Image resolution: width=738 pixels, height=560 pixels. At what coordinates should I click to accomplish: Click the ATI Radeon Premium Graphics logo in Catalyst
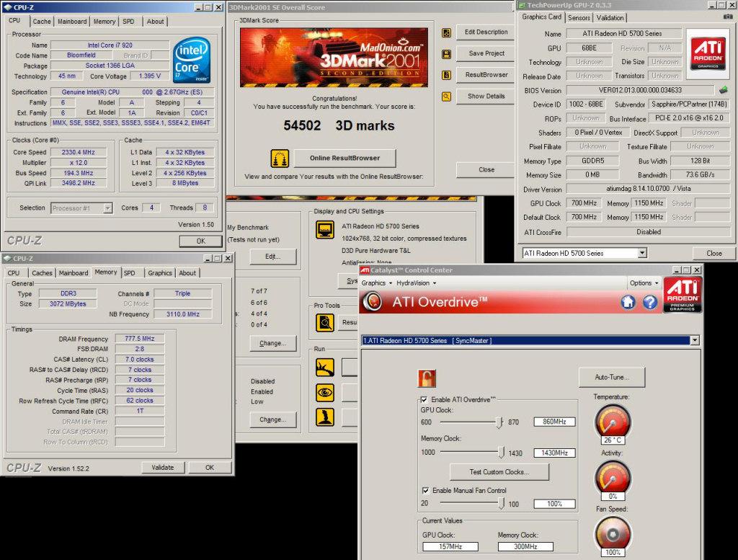pyautogui.click(x=683, y=294)
